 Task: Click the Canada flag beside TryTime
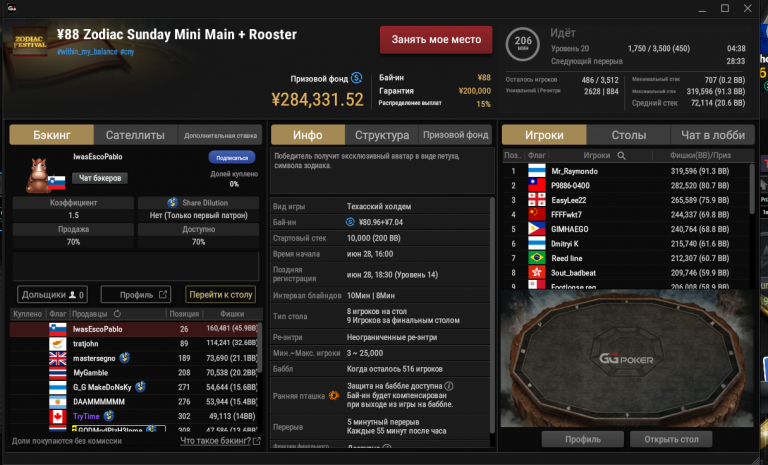coord(58,416)
